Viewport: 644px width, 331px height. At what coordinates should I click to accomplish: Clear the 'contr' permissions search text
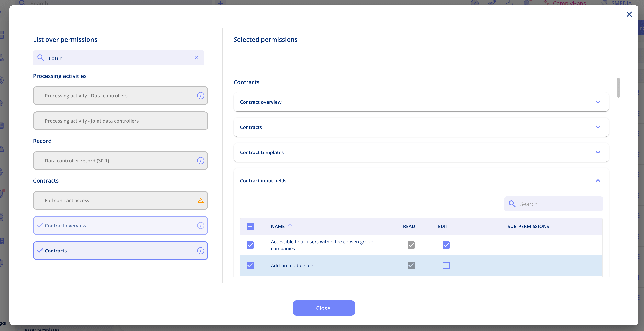(196, 58)
